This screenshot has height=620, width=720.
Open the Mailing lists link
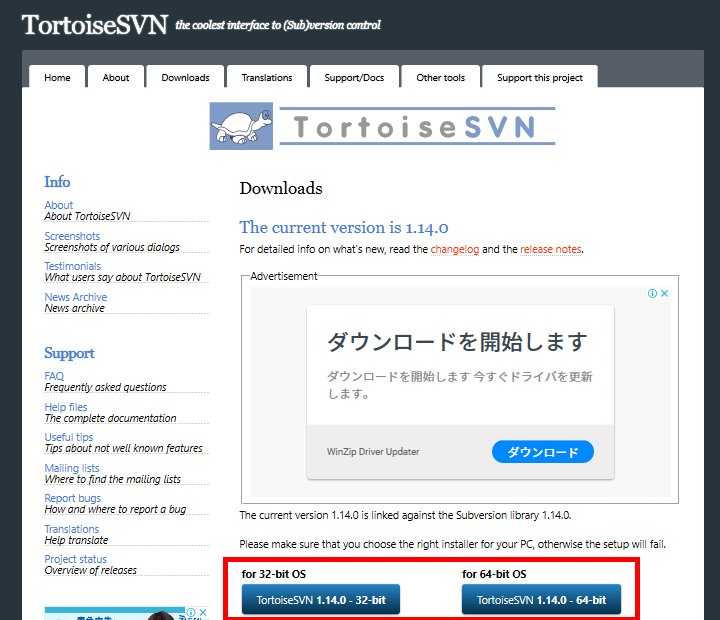point(72,468)
